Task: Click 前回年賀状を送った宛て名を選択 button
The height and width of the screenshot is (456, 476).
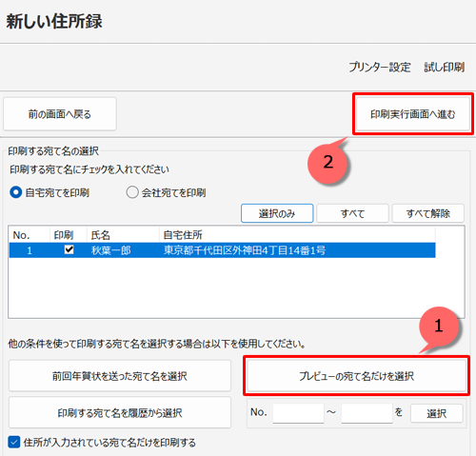Action: 120,376
